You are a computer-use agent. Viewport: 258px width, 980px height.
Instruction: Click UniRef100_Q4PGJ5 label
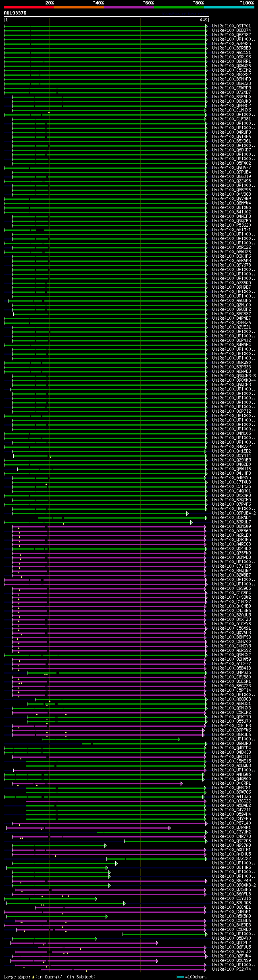click(x=231, y=673)
